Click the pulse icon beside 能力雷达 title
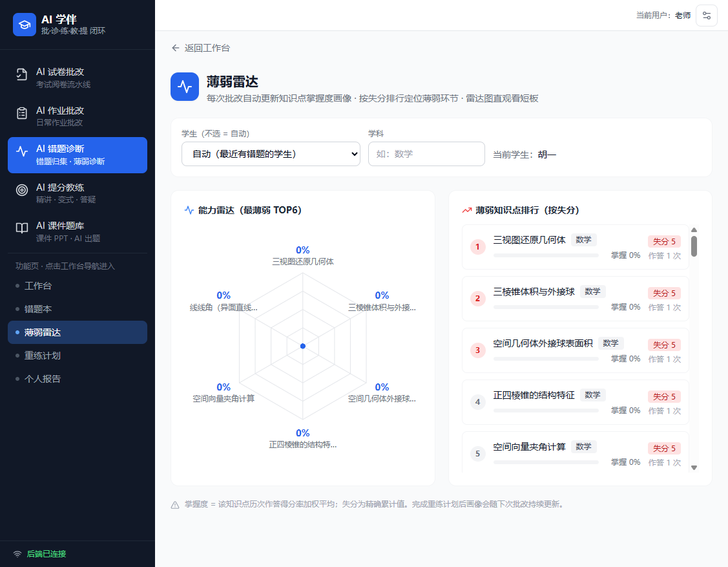 (189, 210)
